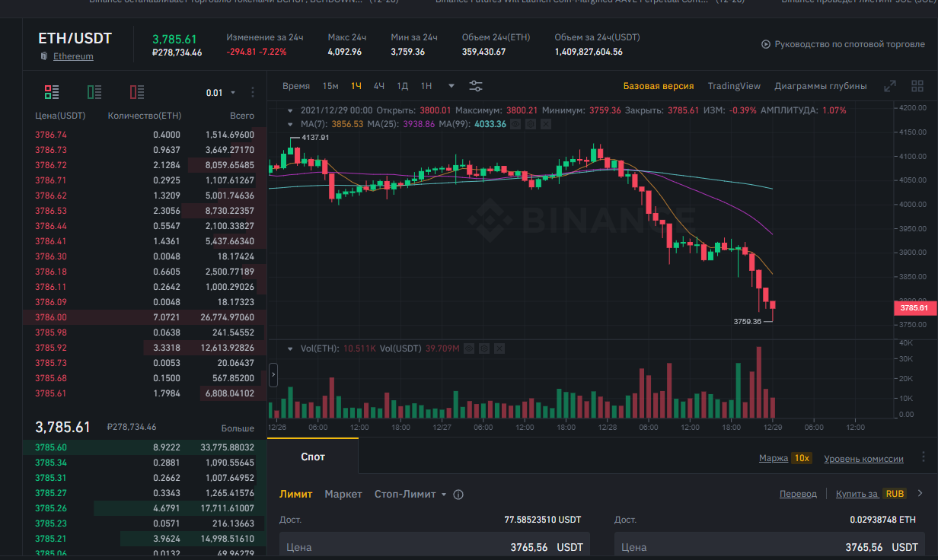
Task: Open more time intervals dropdown arrow
Action: (x=451, y=86)
